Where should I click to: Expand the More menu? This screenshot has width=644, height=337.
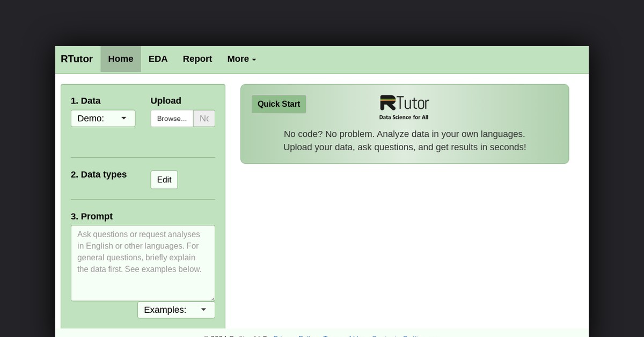[x=241, y=59]
